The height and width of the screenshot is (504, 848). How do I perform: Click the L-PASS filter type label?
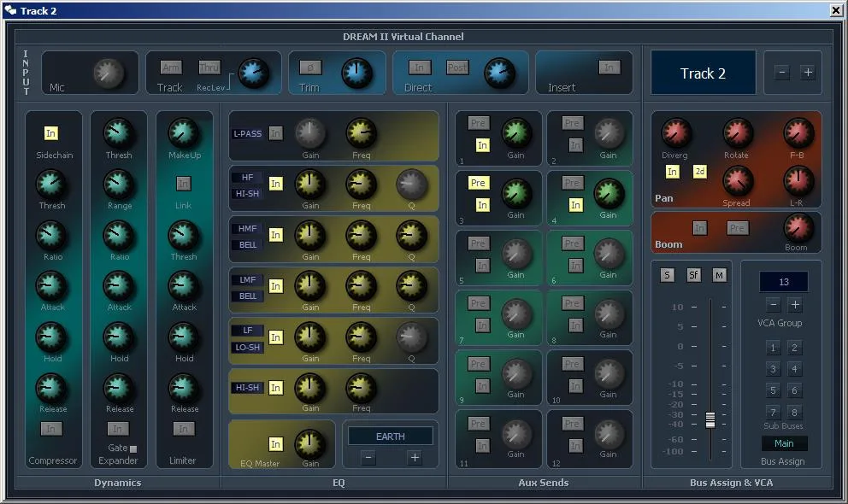tap(247, 134)
